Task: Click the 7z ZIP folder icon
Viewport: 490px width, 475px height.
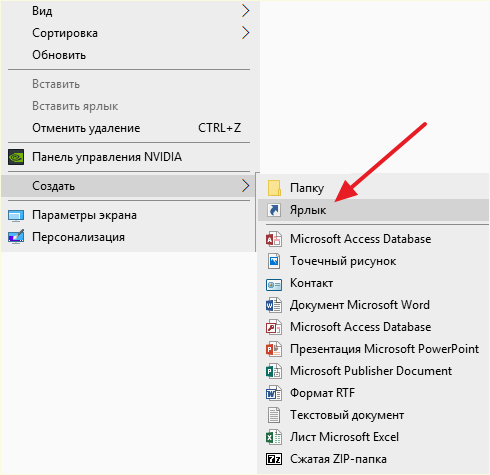Action: coord(274,459)
